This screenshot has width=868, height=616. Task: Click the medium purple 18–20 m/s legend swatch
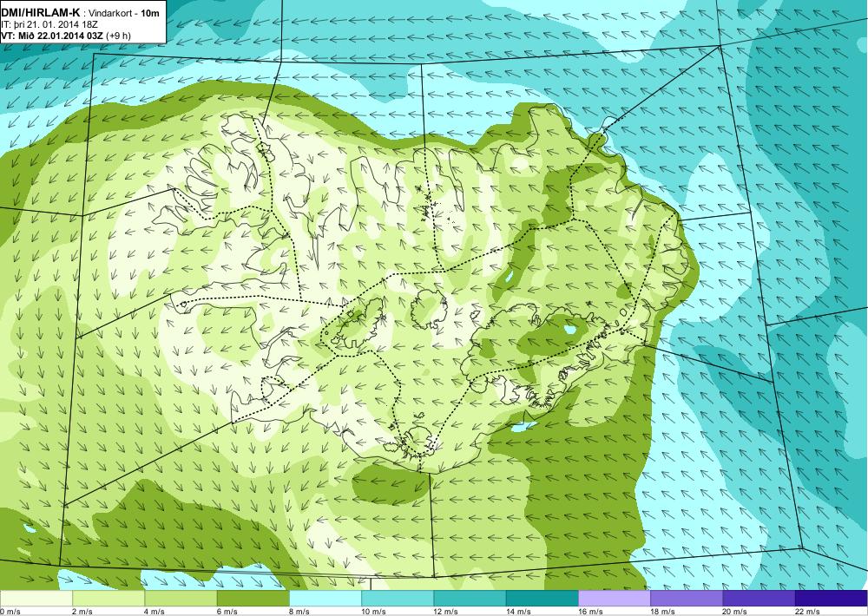tap(687, 599)
